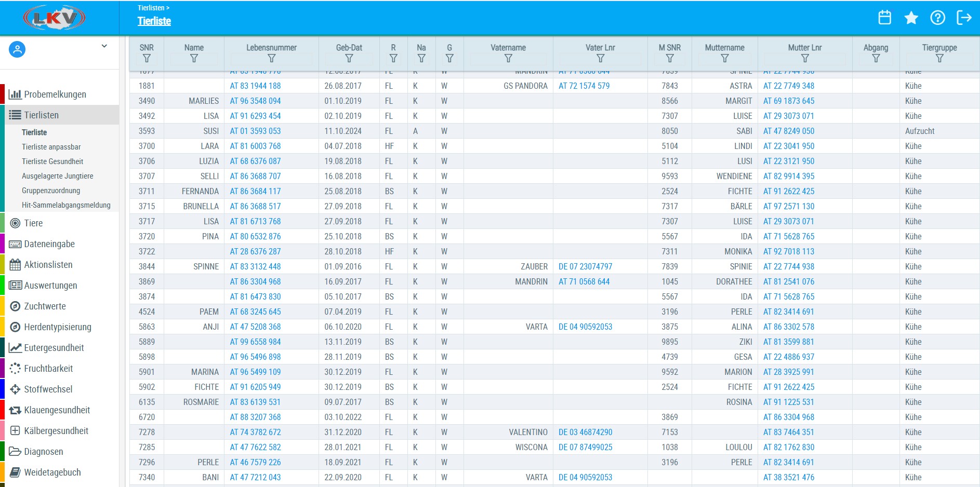Viewport: 980px width, 487px height.
Task: Click the LKV logo
Action: [55, 18]
